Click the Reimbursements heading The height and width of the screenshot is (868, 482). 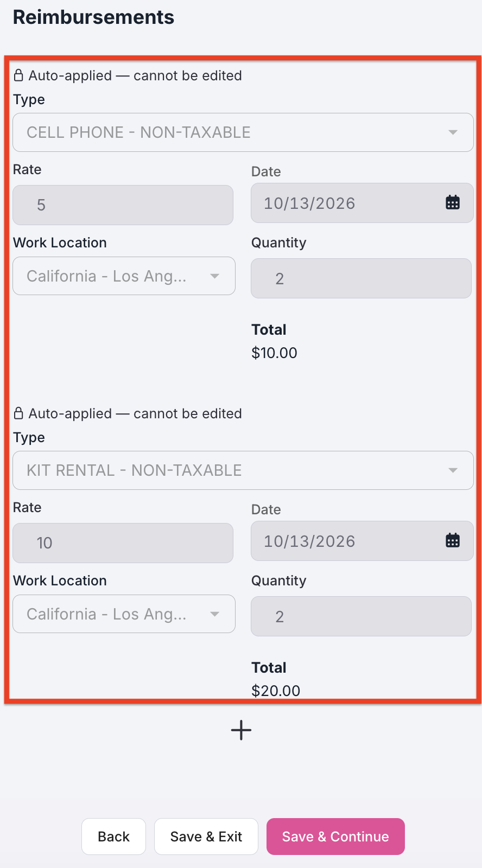pos(93,17)
